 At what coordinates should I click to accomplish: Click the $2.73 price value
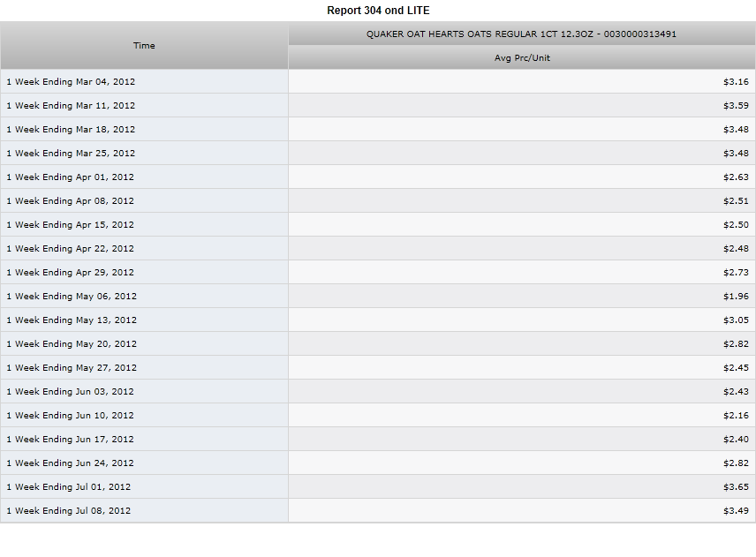(x=736, y=272)
